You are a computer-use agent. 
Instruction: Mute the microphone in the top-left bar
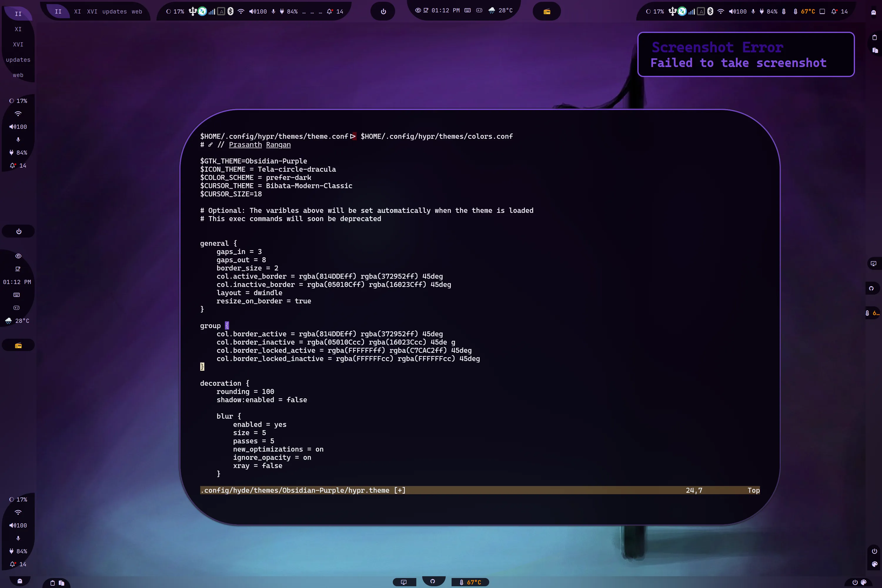click(273, 12)
